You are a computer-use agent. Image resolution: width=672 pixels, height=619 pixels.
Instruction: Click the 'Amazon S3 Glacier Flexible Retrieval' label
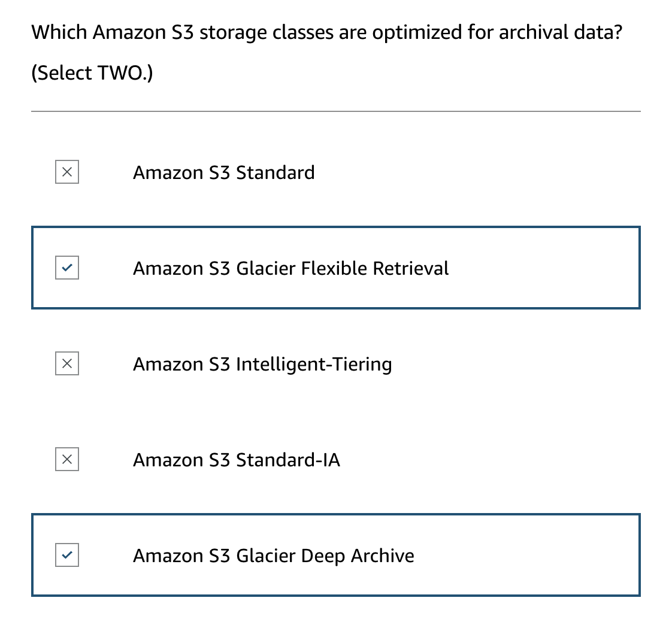(x=290, y=268)
